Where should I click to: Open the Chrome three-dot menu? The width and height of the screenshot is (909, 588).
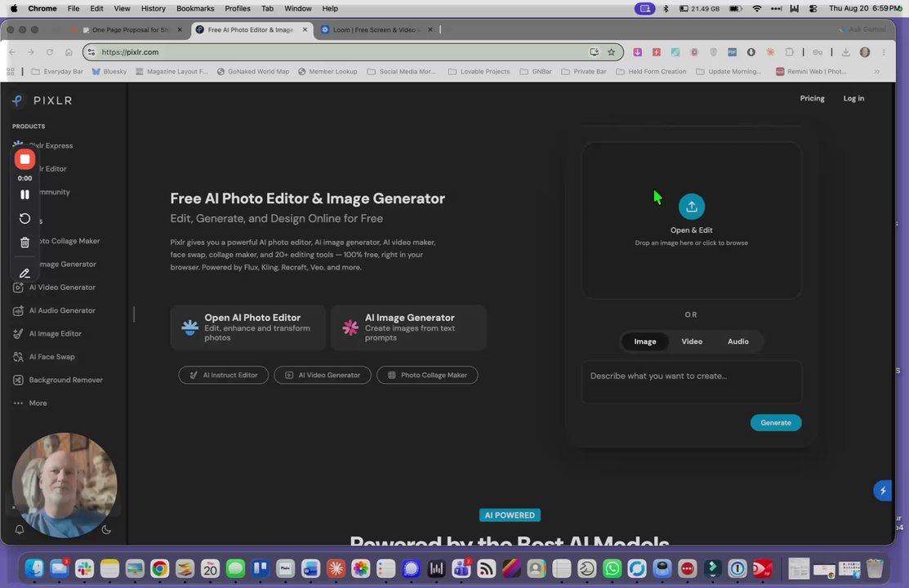coord(884,52)
